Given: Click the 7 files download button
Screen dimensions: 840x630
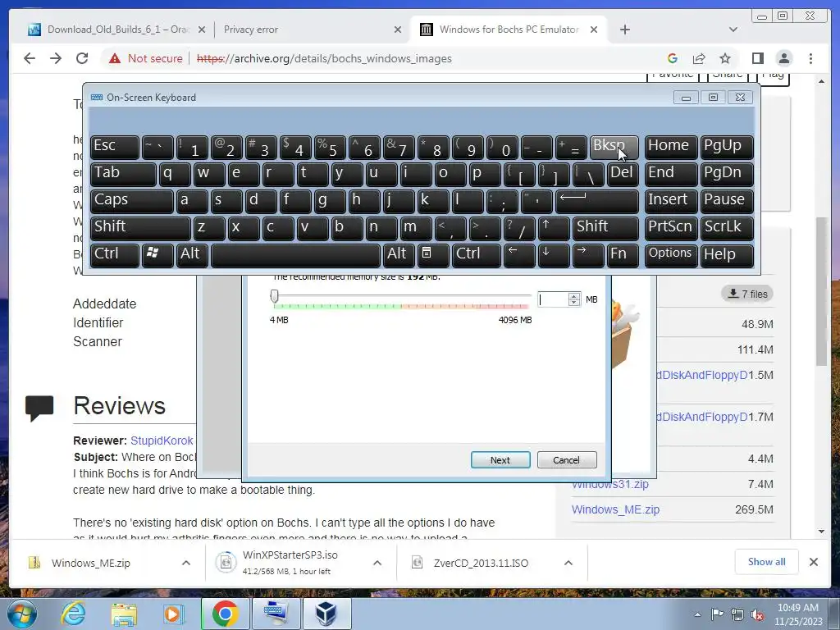Looking at the screenshot, I should [747, 294].
